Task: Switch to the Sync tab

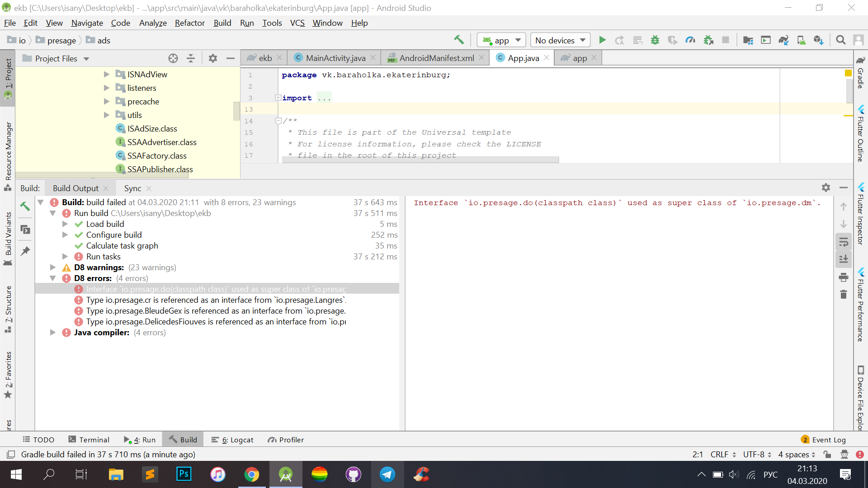Action: (132, 188)
